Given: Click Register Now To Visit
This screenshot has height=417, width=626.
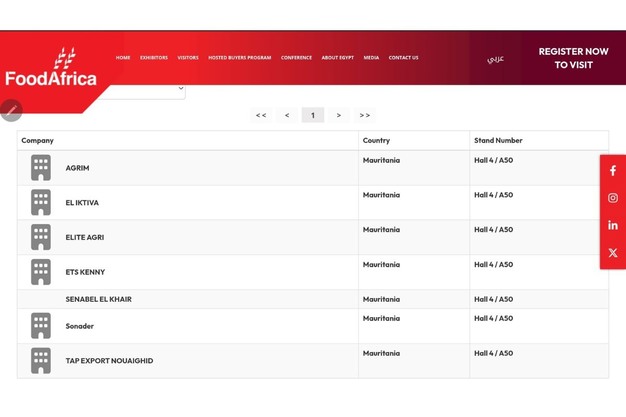Looking at the screenshot, I should [x=573, y=58].
